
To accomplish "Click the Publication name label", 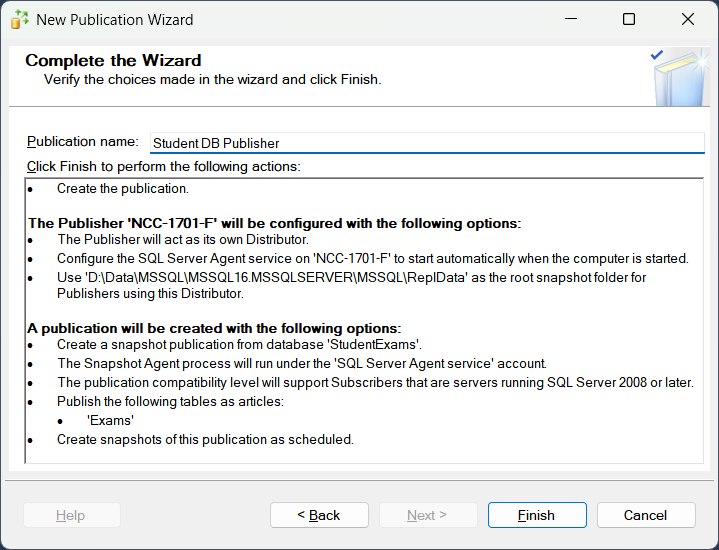I will coord(83,142).
